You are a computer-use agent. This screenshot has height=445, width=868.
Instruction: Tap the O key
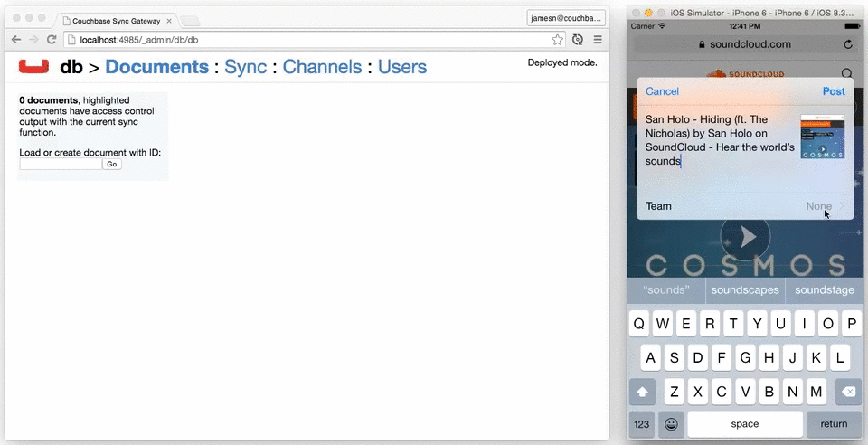(x=828, y=324)
